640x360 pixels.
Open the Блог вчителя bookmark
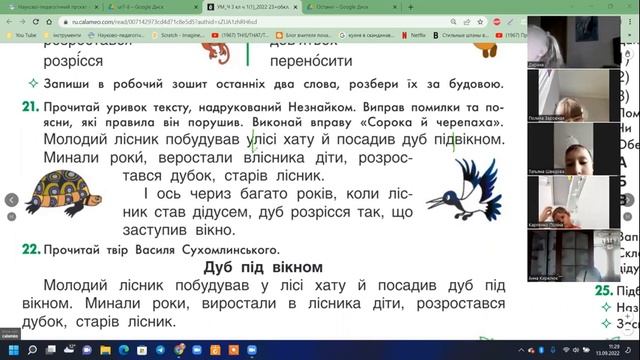[x=304, y=36]
